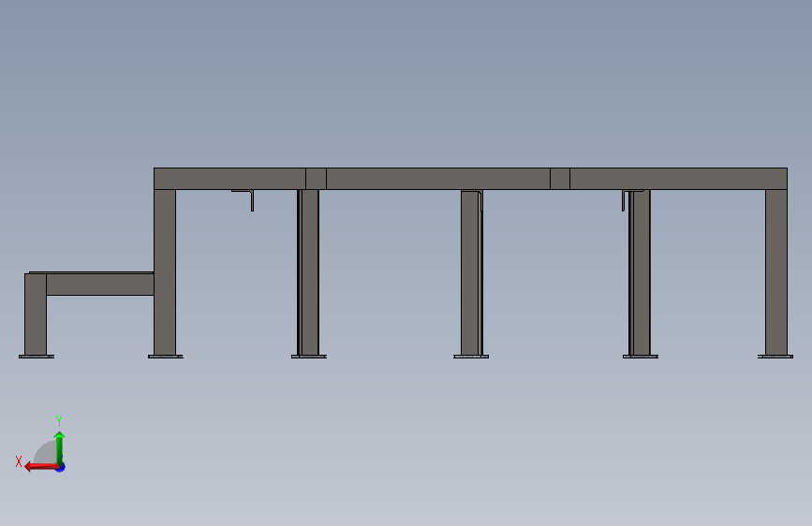Click the blue Z axis dot on triad

click(x=61, y=467)
